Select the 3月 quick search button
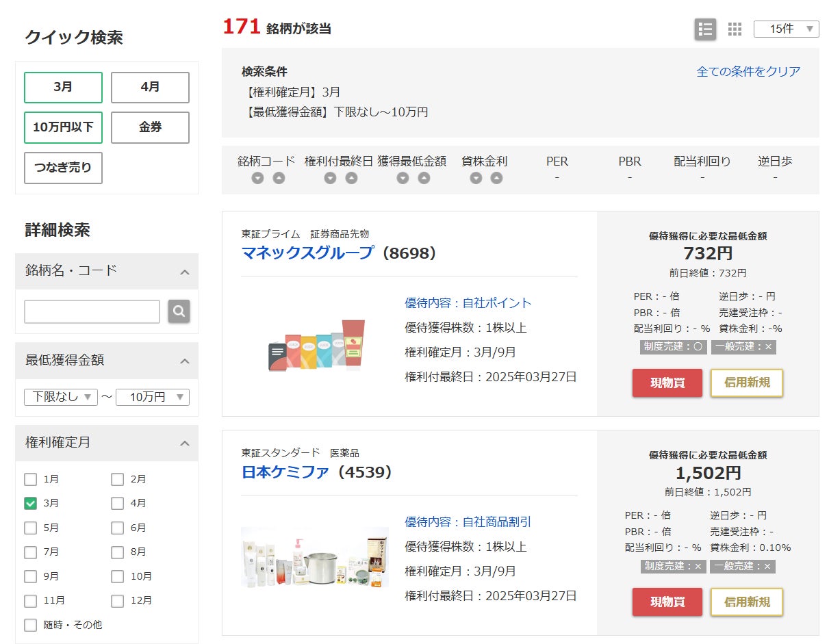 (63, 88)
